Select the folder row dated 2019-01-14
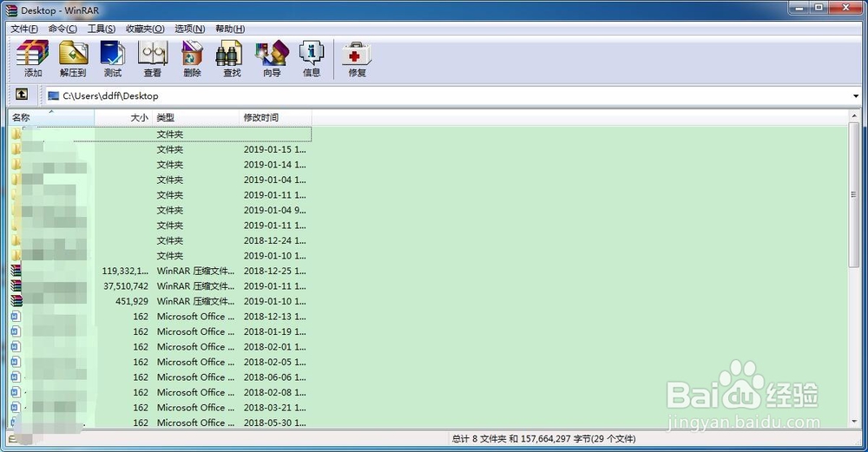 [160, 164]
